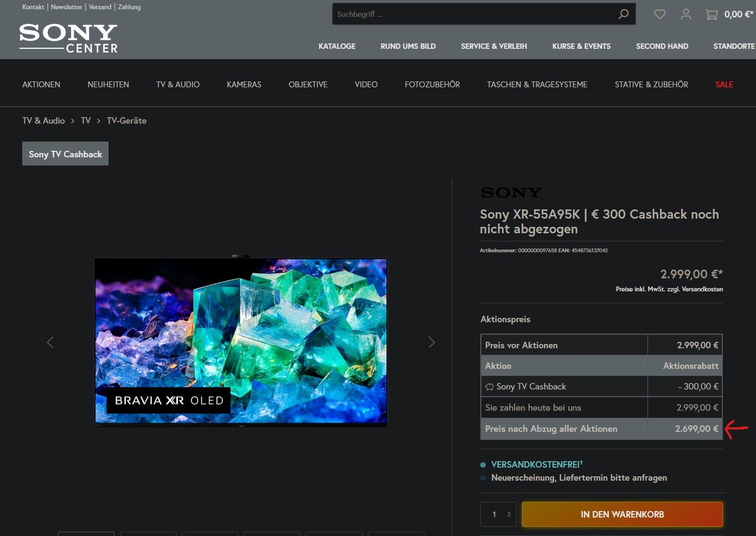
Task: Show previous product image arrow
Action: click(50, 342)
